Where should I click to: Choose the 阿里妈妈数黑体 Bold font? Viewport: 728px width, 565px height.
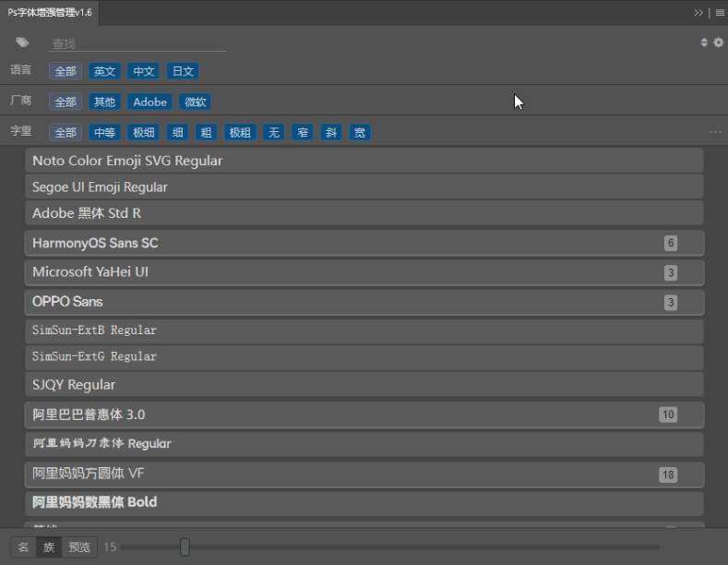click(x=364, y=503)
